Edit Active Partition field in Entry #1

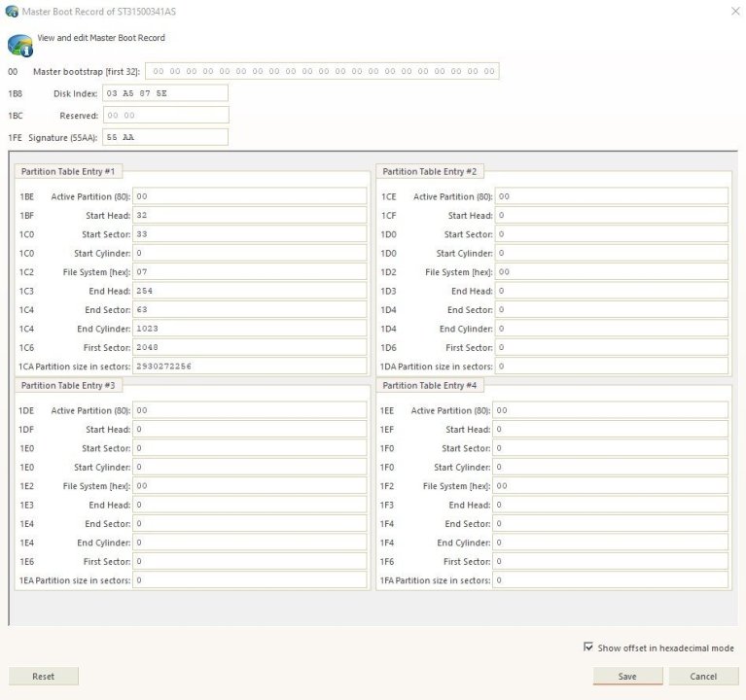pyautogui.click(x=250, y=196)
